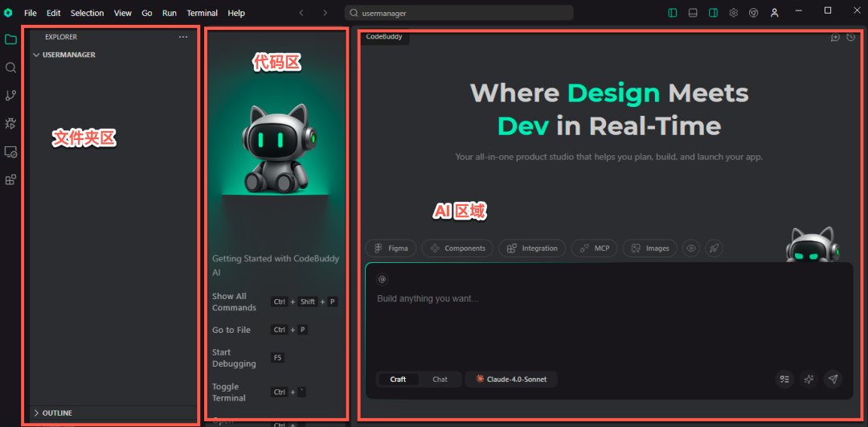Open the Extensions view
Image resolution: width=868 pixels, height=427 pixels.
click(x=10, y=179)
